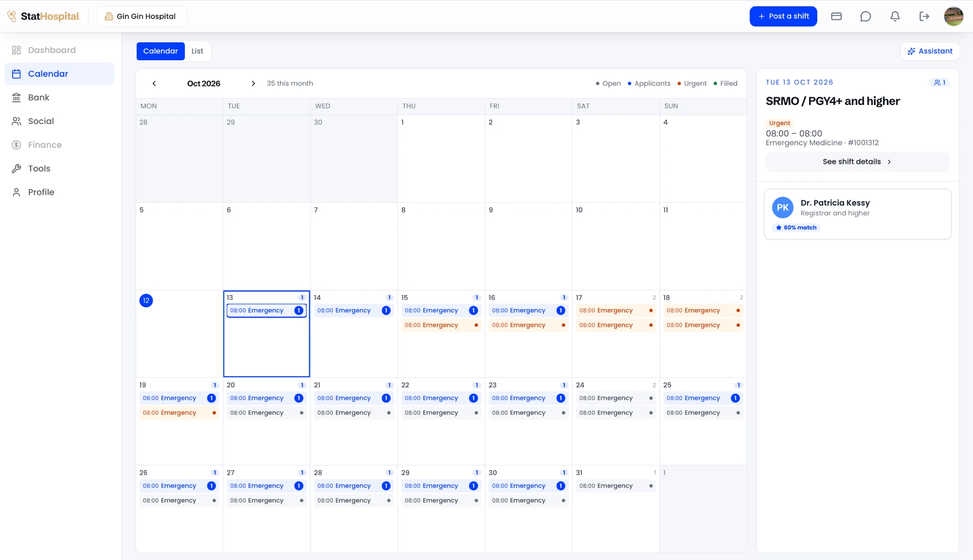The height and width of the screenshot is (560, 973).
Task: Click Post a shift button
Action: 783,17
